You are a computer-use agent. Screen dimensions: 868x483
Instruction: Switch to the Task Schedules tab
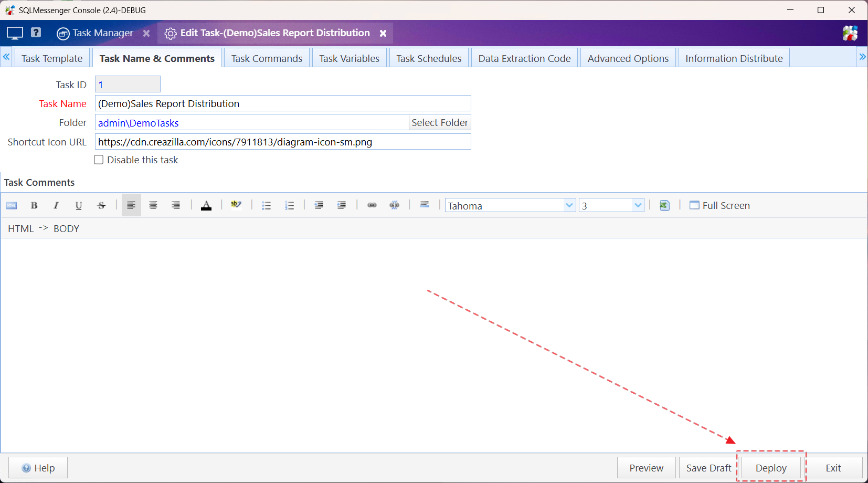(429, 58)
